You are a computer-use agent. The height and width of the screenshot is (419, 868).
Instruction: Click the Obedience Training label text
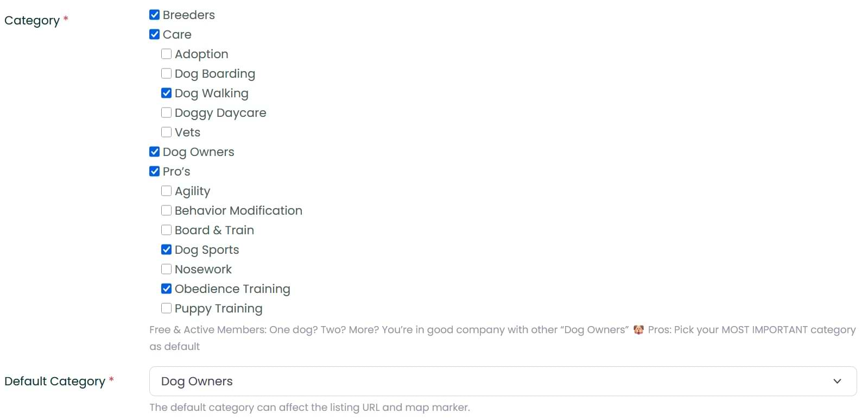(x=232, y=289)
